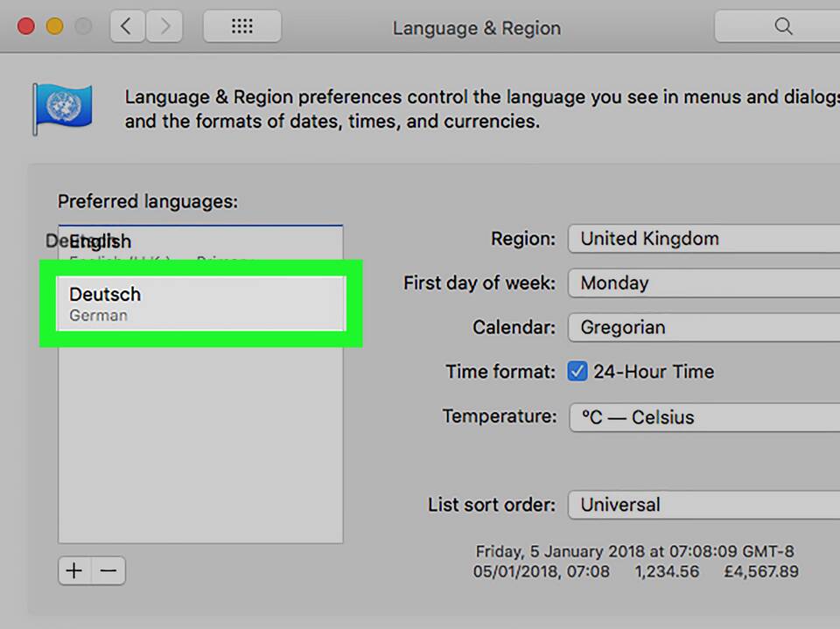Image resolution: width=840 pixels, height=629 pixels.
Task: Remove the selected language with the minus button
Action: click(x=108, y=571)
